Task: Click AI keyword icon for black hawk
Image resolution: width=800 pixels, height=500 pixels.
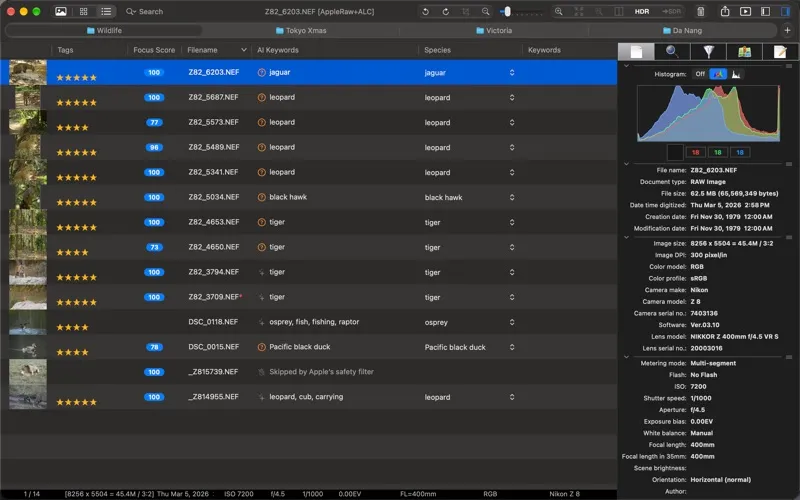Action: pos(262,197)
